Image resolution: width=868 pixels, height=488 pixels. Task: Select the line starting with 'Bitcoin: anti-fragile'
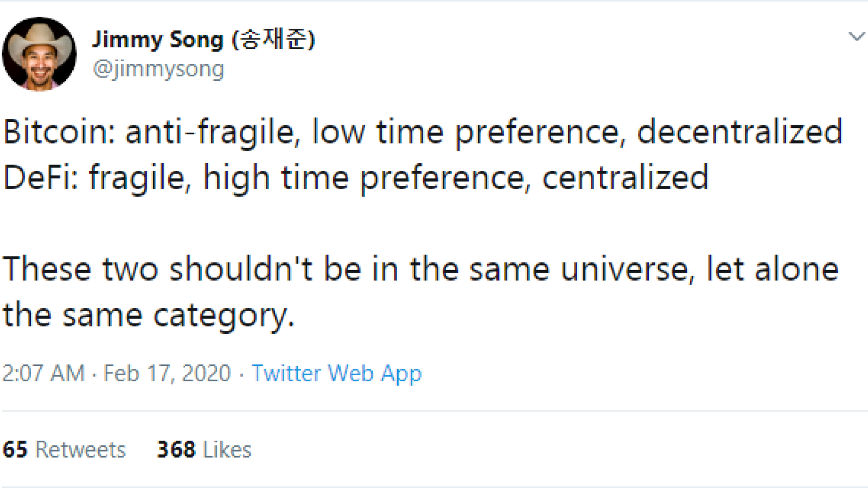tap(423, 132)
